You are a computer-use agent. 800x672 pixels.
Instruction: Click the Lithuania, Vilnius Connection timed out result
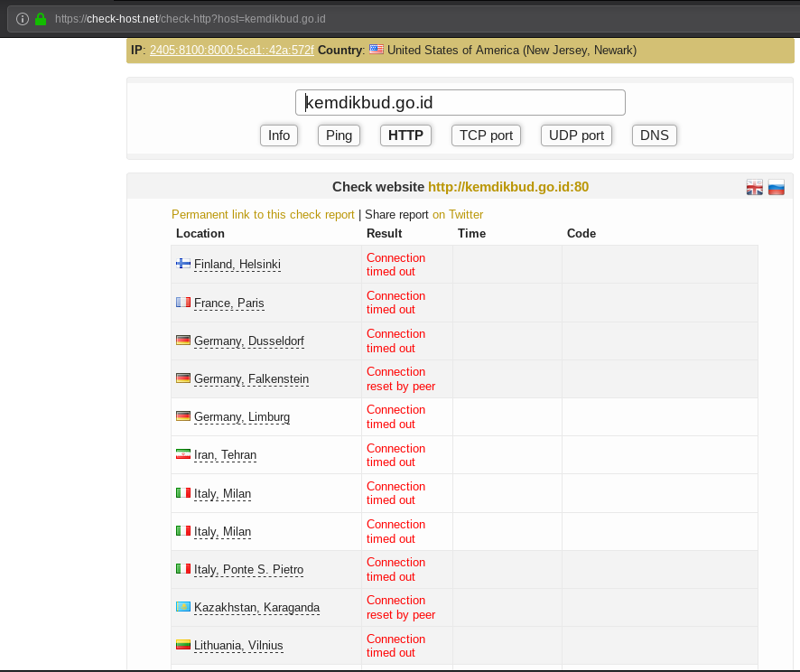pyautogui.click(x=395, y=646)
